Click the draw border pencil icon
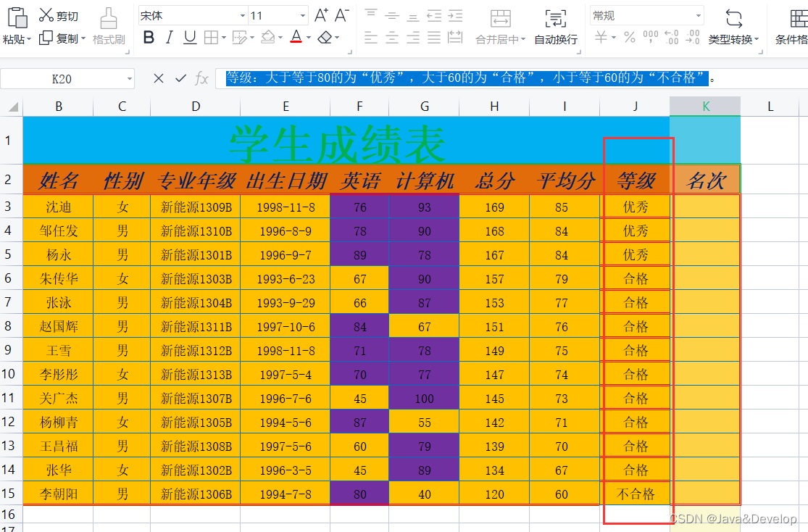The height and width of the screenshot is (532, 808). click(240, 38)
